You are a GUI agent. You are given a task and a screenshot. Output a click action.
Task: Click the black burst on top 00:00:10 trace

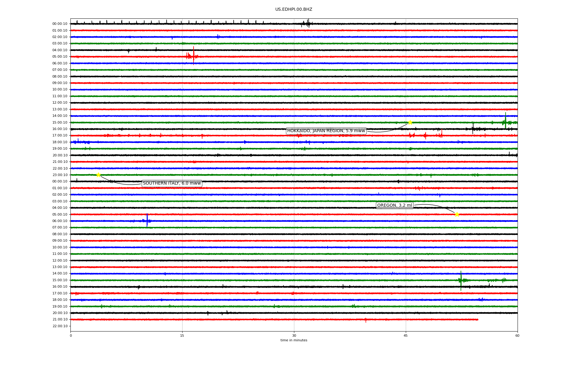307,23
